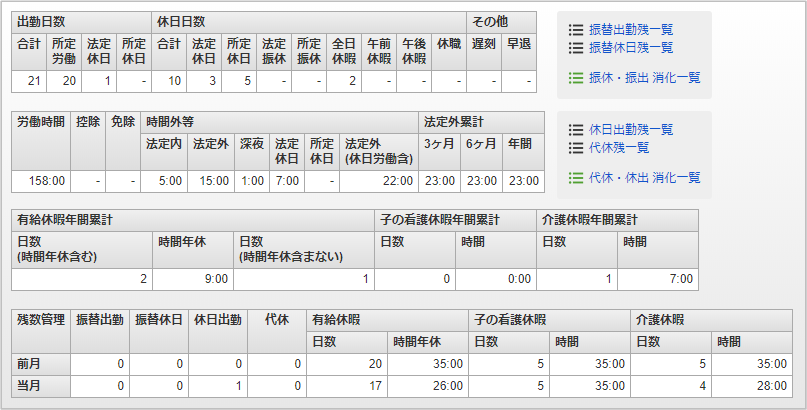Click the 子の看護休暇年間累計 header
Screen dimensions: 807x410
tap(455, 220)
